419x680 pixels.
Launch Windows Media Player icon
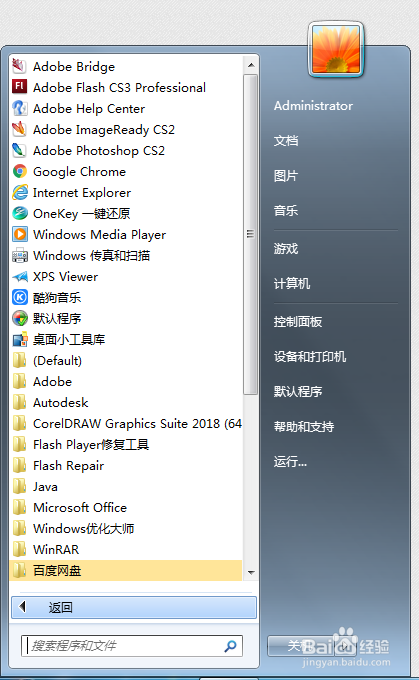tap(20, 234)
